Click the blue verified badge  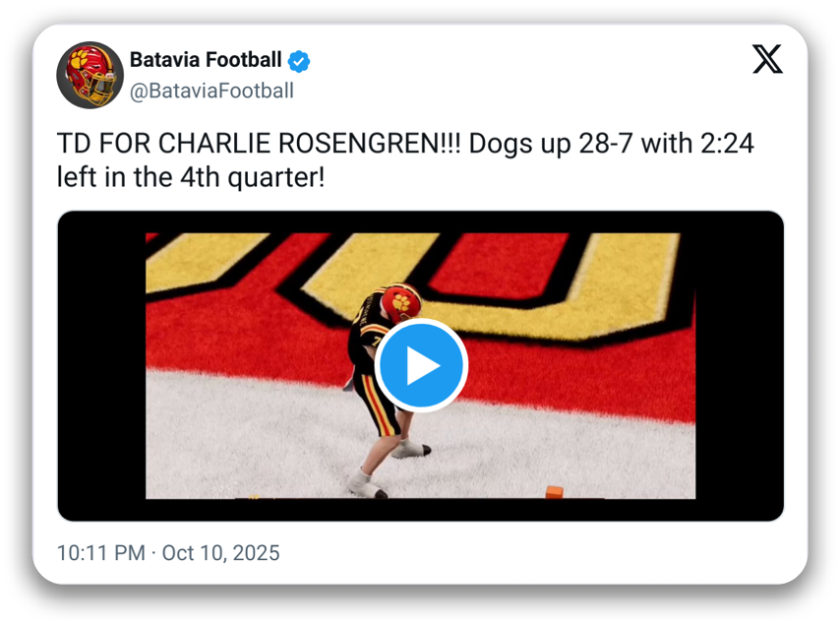pyautogui.click(x=299, y=60)
